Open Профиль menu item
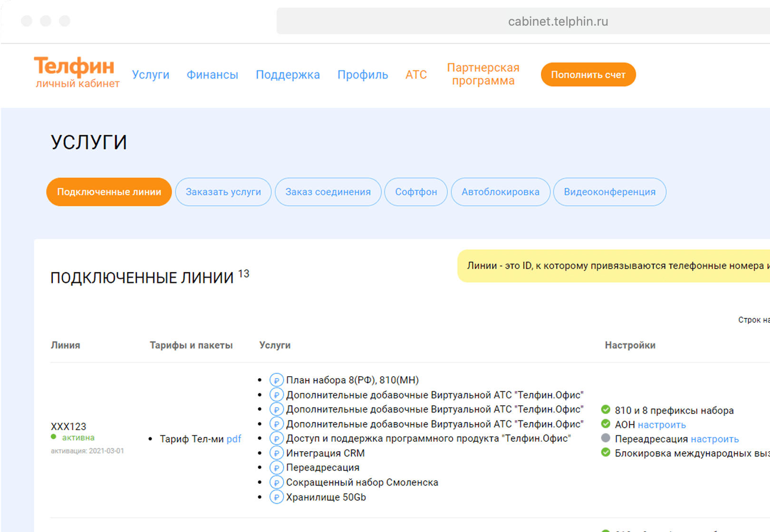The height and width of the screenshot is (532, 770). click(363, 75)
